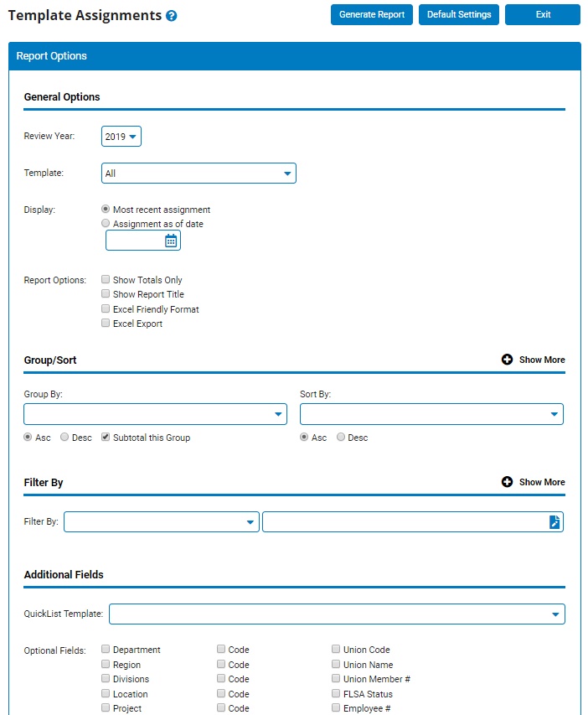
Task: Check the FLSA Status field
Action: [x=336, y=693]
